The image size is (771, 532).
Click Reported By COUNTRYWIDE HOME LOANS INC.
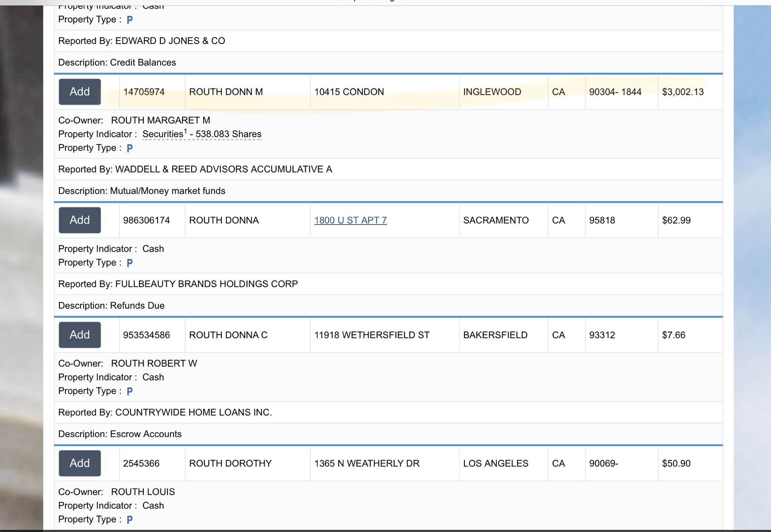[165, 412]
